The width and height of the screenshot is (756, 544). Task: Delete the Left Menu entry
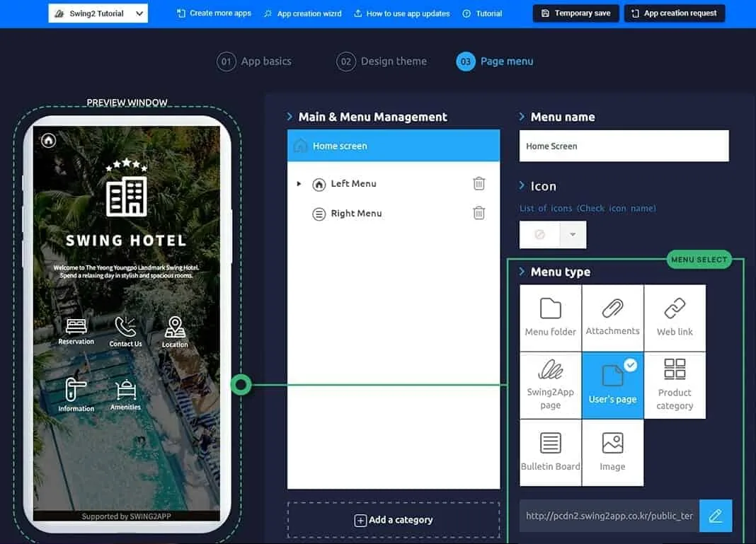pyautogui.click(x=479, y=184)
